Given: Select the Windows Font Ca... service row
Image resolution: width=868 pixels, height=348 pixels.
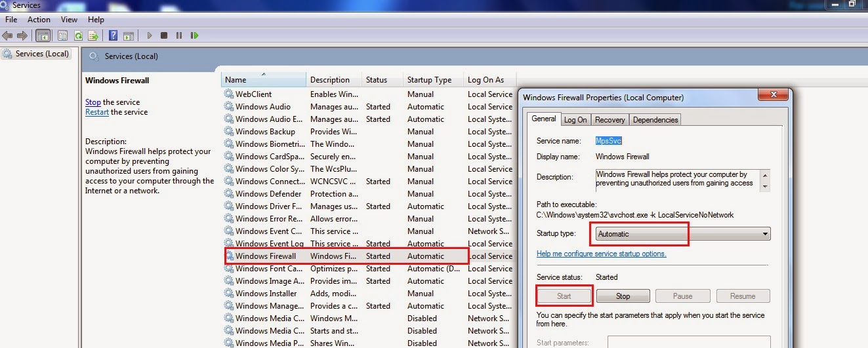Looking at the screenshot, I should (369, 269).
